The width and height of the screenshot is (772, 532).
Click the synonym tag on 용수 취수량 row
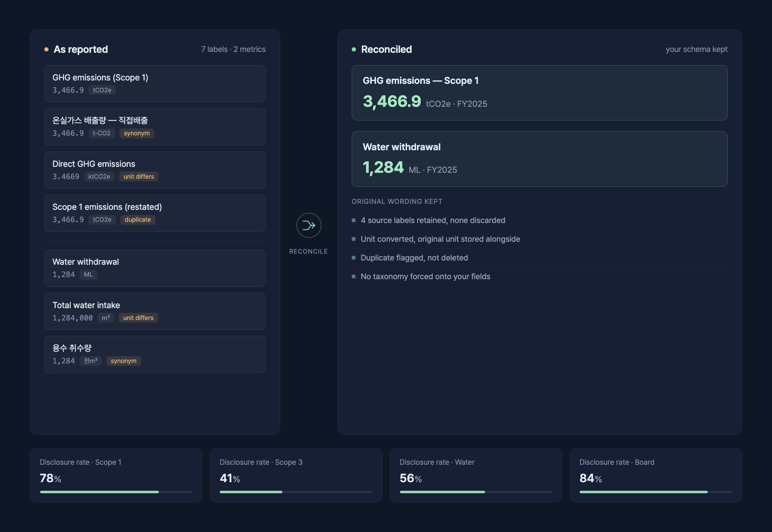(123, 361)
